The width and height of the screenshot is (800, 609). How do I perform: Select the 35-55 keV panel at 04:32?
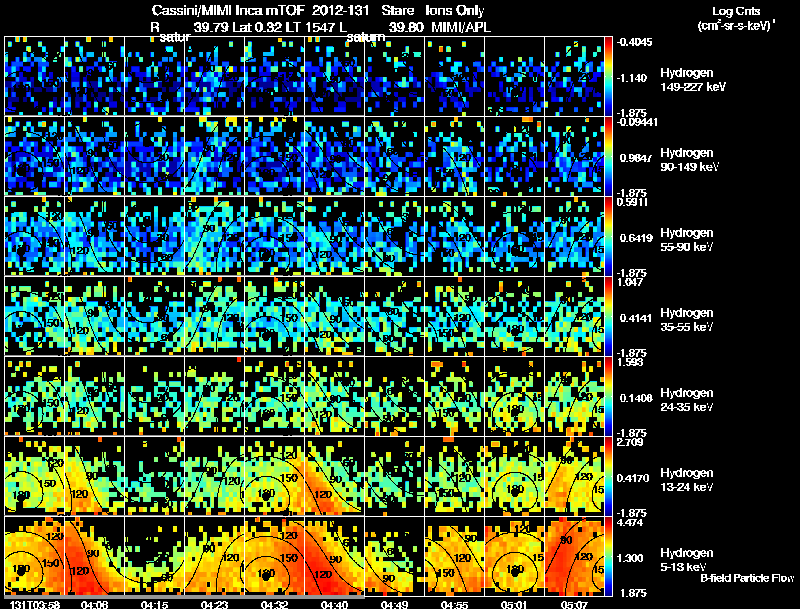274,316
